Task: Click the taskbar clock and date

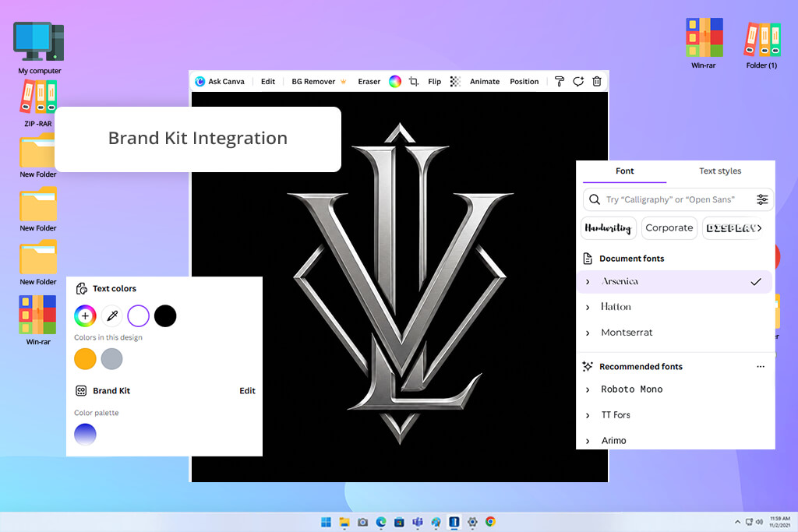Action: [x=779, y=522]
